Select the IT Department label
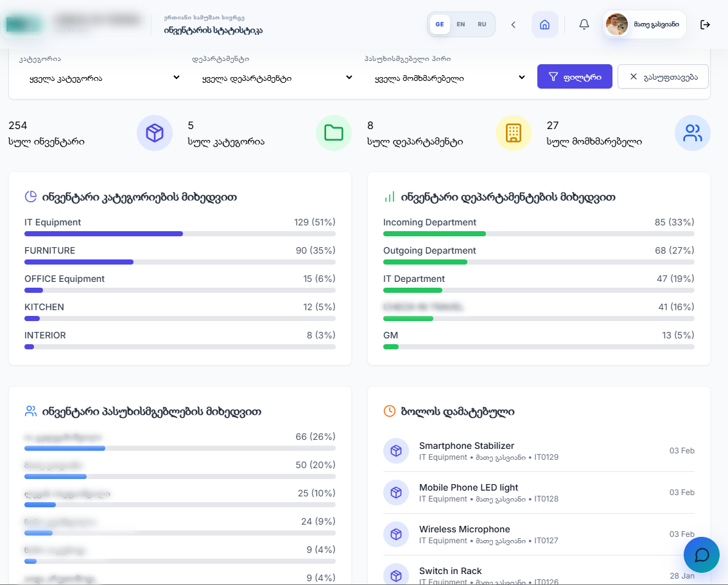Viewport: 728px width, 585px height. 414,279
